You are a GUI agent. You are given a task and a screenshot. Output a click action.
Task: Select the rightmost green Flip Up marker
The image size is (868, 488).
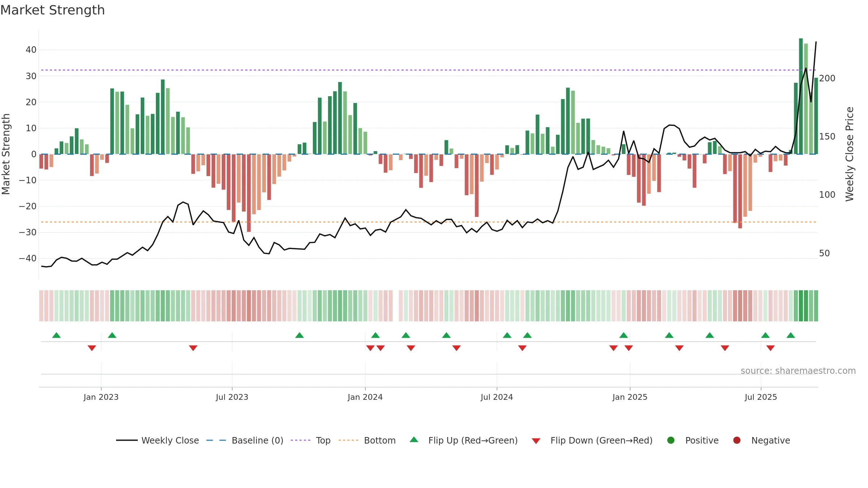click(791, 335)
